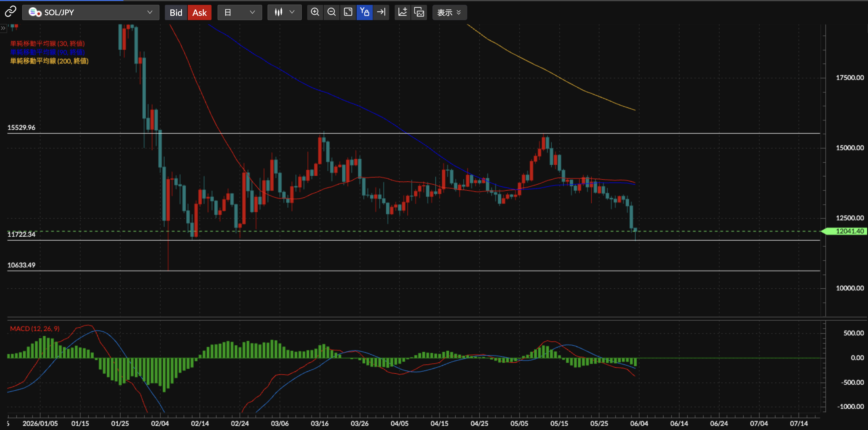
Task: Open the 表示 display menu
Action: (450, 12)
